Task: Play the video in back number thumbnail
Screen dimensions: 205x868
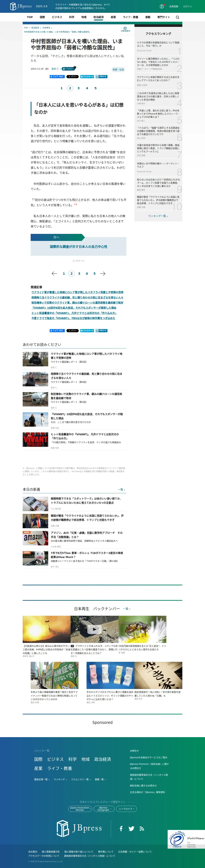Action: click(x=94, y=629)
